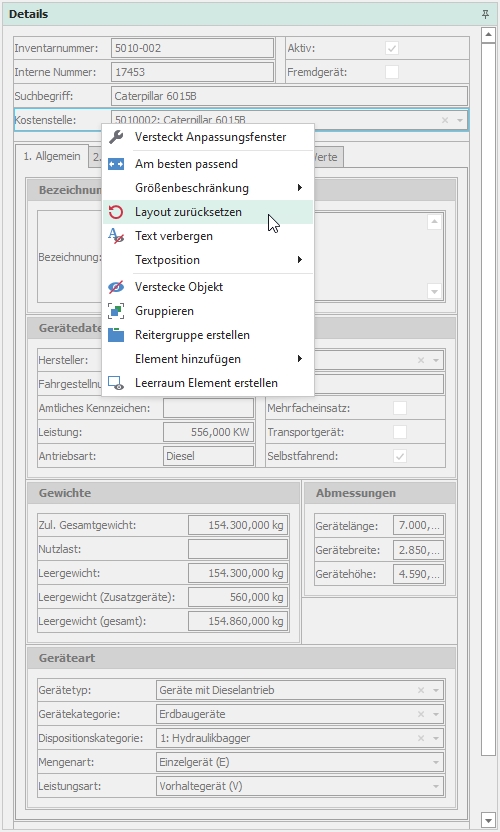The width and height of the screenshot is (500, 832).
Task: Click the panel scrollbar down arrow
Action: 488,819
